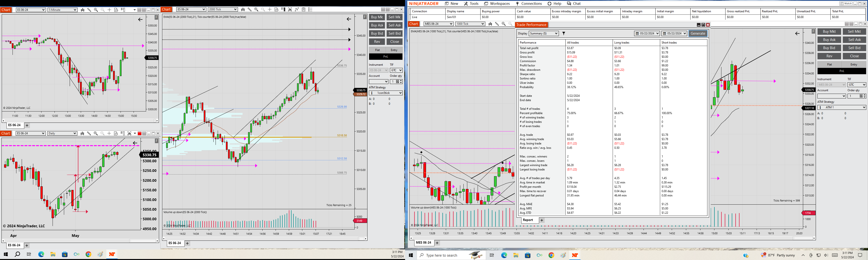This screenshot has height=260, width=868.
Task: Toggle PnL display in MES Chart Trader
Action: [x=842, y=71]
